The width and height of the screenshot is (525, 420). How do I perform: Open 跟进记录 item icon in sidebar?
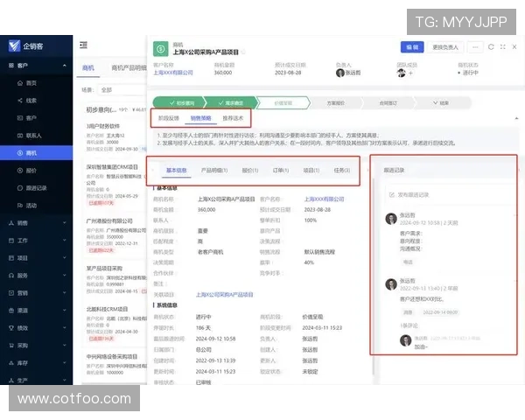click(20, 188)
